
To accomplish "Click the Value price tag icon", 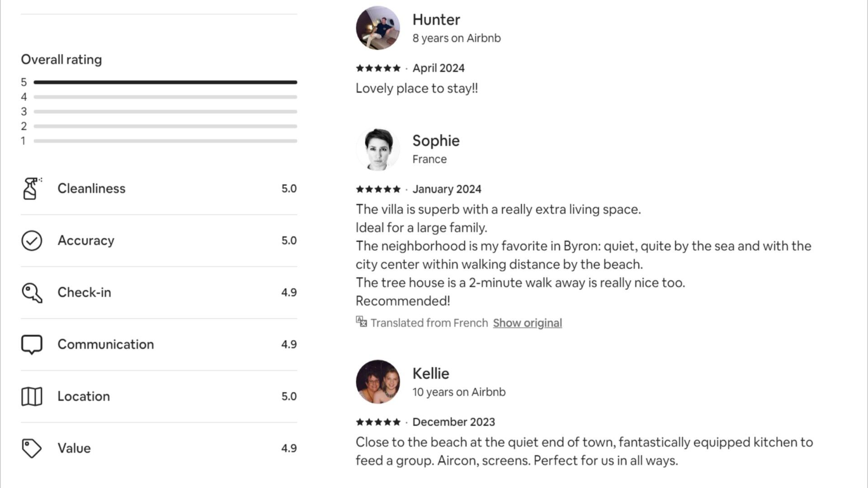I will point(32,448).
